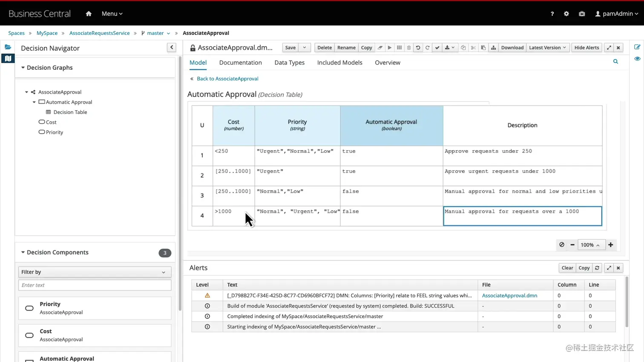This screenshot has width=644, height=362.
Task: Collapse the AssociateApproval tree node
Action: (x=26, y=92)
